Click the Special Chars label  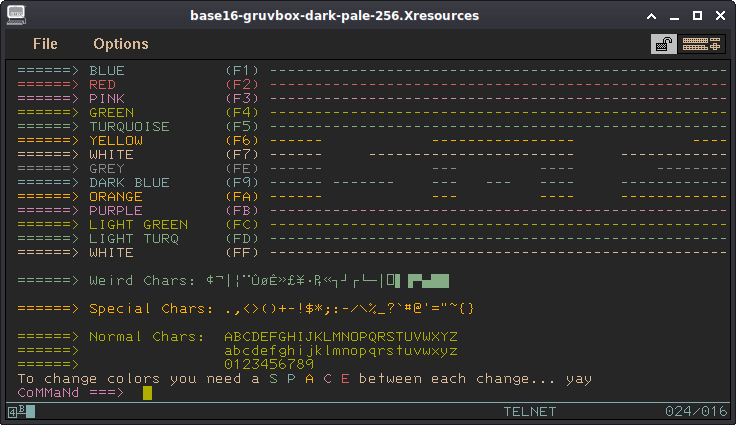151,309
